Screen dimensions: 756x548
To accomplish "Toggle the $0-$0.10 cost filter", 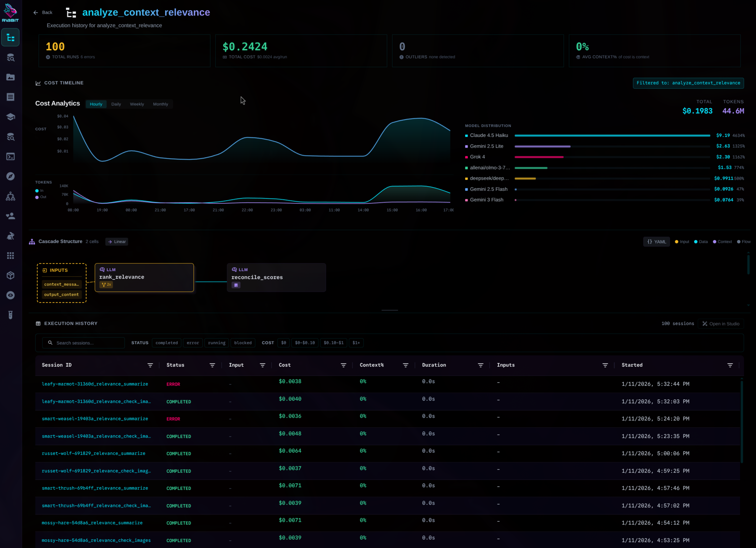I will coord(305,343).
